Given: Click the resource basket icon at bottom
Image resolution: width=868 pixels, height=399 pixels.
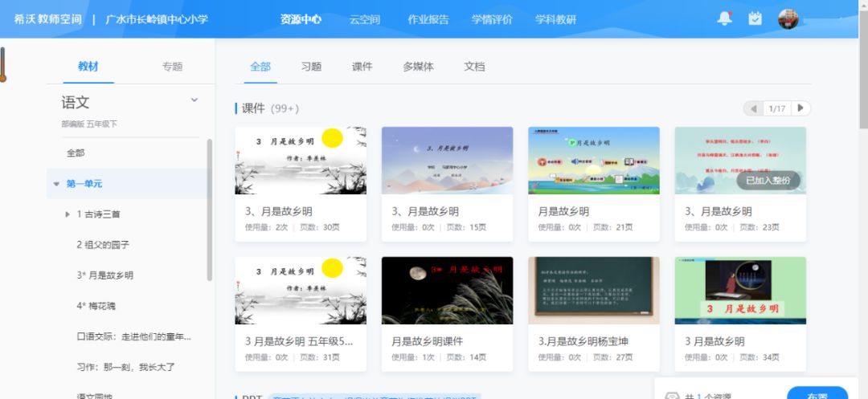Looking at the screenshot, I should [672, 395].
